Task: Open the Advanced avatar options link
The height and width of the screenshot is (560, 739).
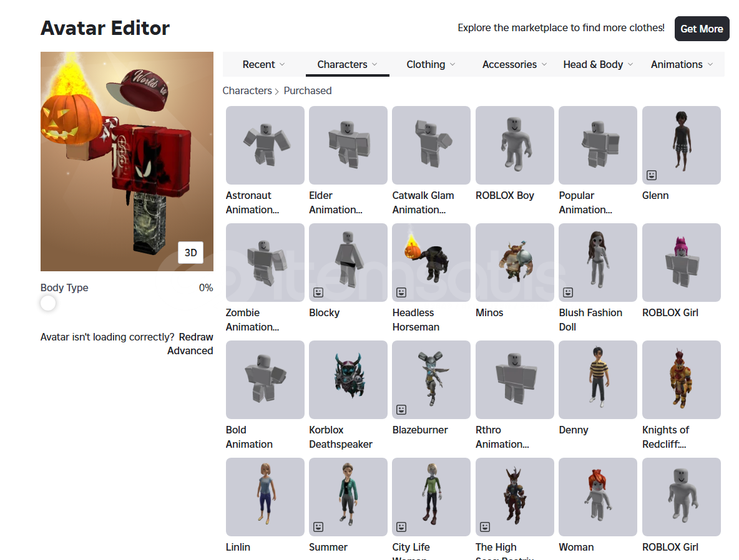Action: pyautogui.click(x=190, y=351)
